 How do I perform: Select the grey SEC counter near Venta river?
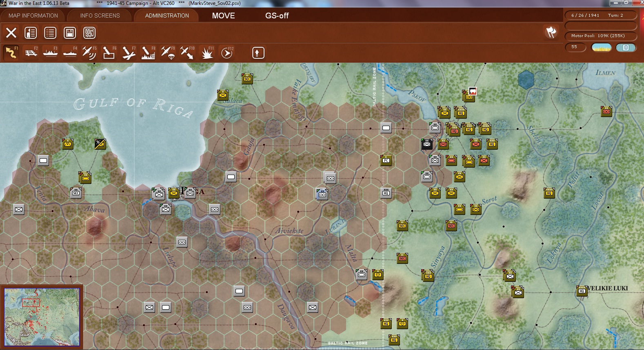pos(76,193)
